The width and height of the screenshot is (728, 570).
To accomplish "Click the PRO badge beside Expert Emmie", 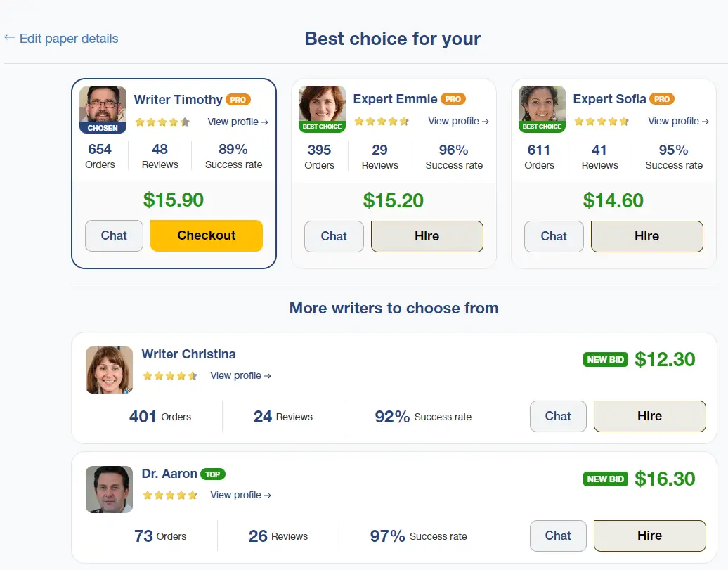I will (453, 99).
